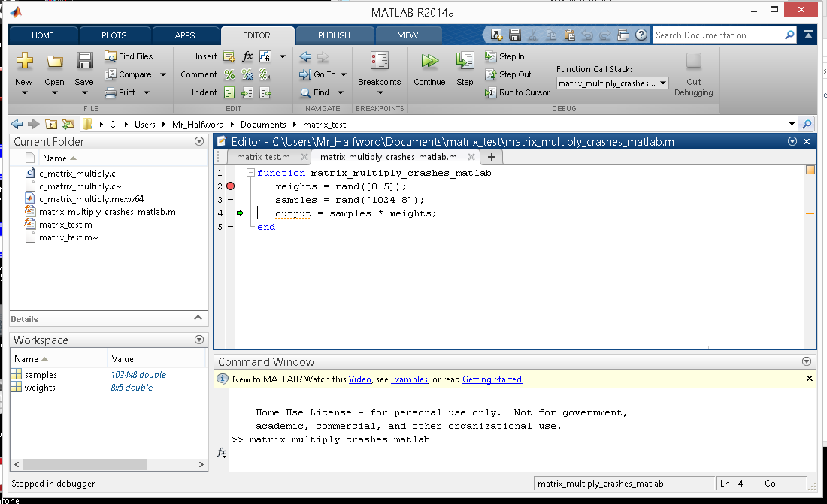Click the Documents path segment
827x504 pixels.
click(263, 125)
